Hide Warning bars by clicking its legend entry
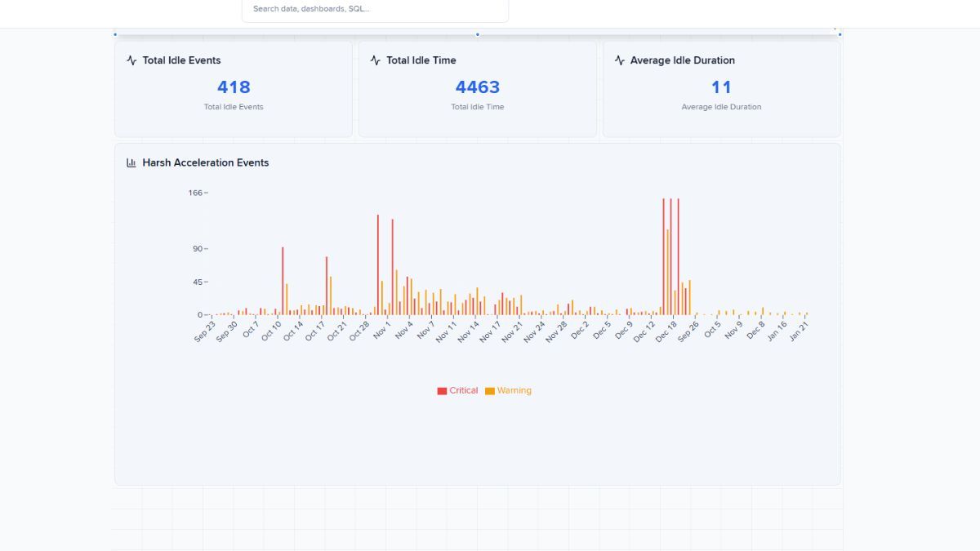This screenshot has height=551, width=980. pos(510,390)
